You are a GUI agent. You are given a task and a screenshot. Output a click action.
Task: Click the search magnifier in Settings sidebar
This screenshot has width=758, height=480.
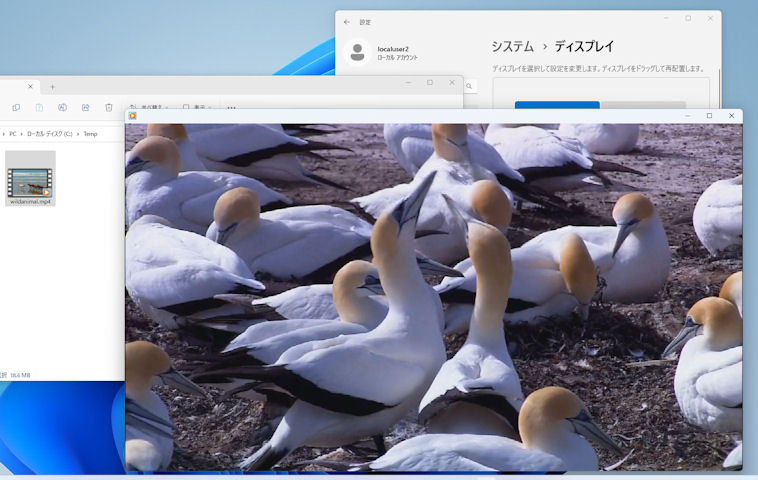(x=469, y=86)
